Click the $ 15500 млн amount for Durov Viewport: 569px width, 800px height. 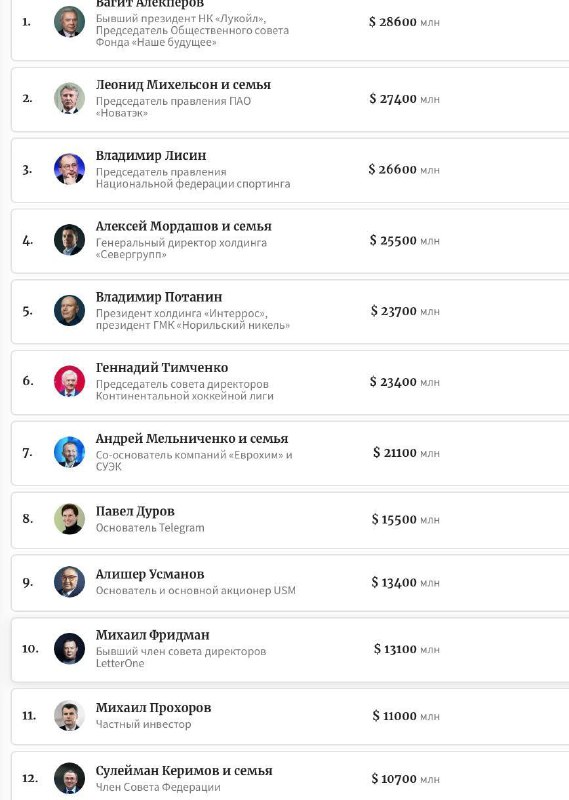[405, 519]
